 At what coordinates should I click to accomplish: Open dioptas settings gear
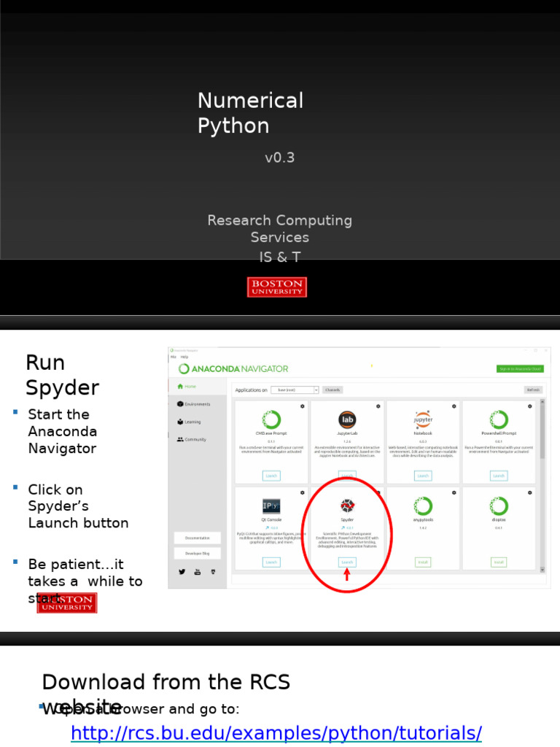[x=529, y=492]
